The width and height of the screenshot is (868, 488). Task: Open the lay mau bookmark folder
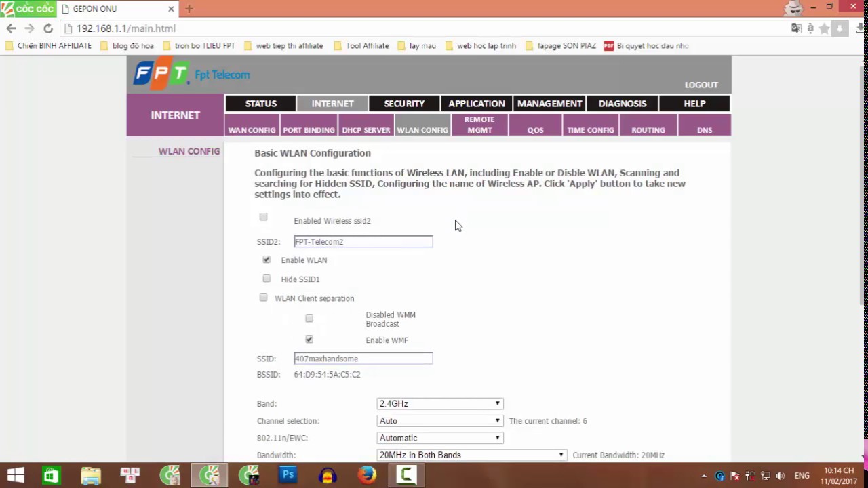point(416,46)
